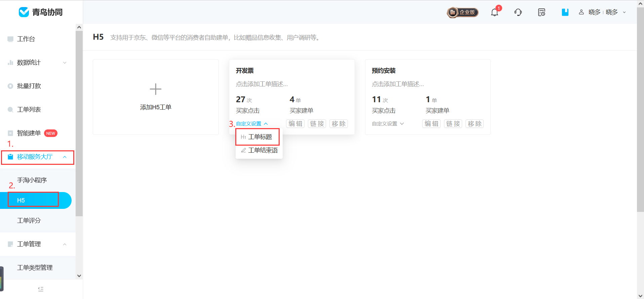Click 移除 on the 开发票 card
This screenshot has width=644, height=299.
point(338,124)
